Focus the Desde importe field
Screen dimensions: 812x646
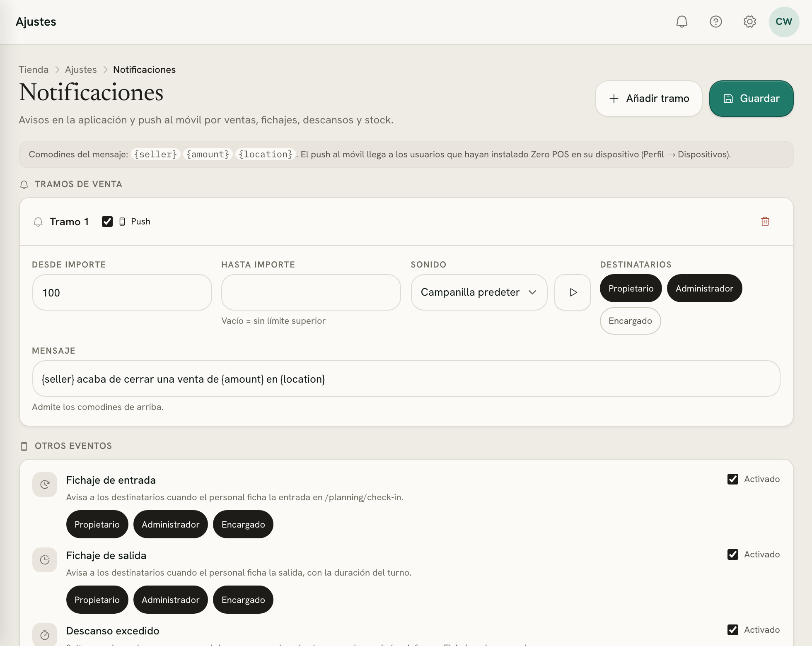pyautogui.click(x=122, y=292)
